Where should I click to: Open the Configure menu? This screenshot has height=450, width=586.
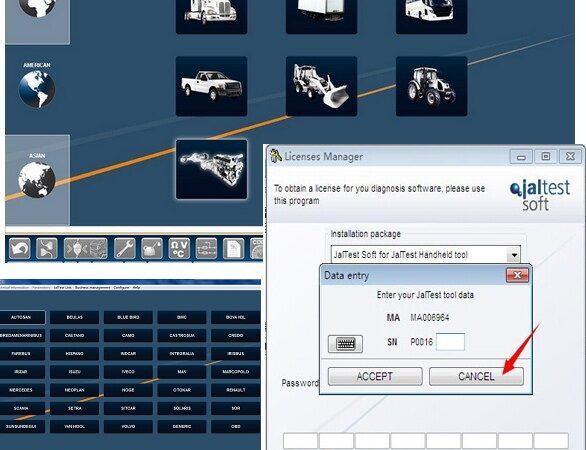point(121,288)
